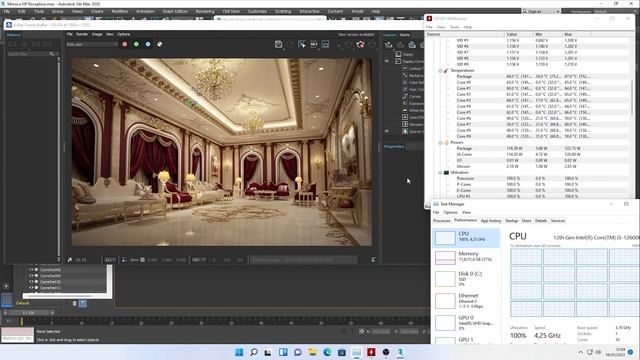
Task: Switch to Task Manager Services tab
Action: pos(558,221)
